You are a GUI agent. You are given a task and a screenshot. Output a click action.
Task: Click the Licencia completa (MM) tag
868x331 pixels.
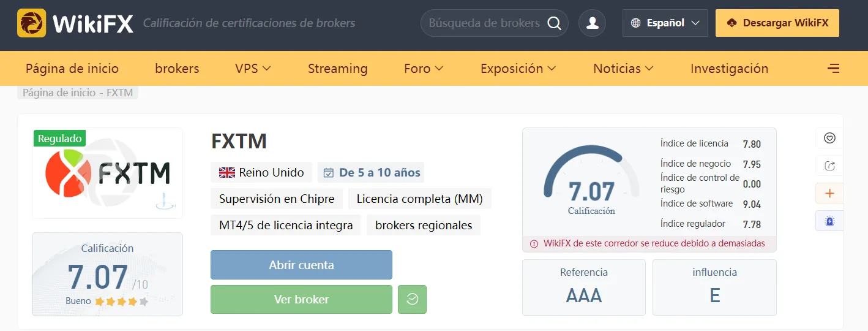click(420, 199)
